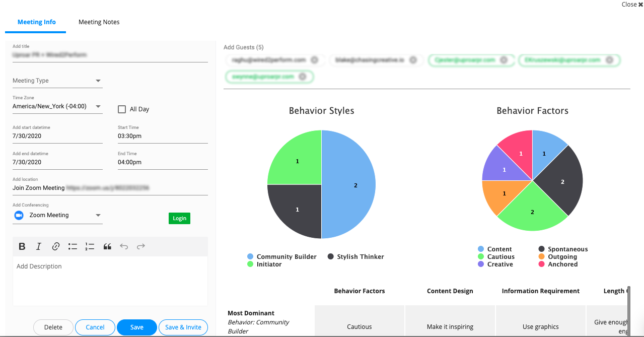
Task: Switch to the Meeting Info tab
Action: click(36, 22)
